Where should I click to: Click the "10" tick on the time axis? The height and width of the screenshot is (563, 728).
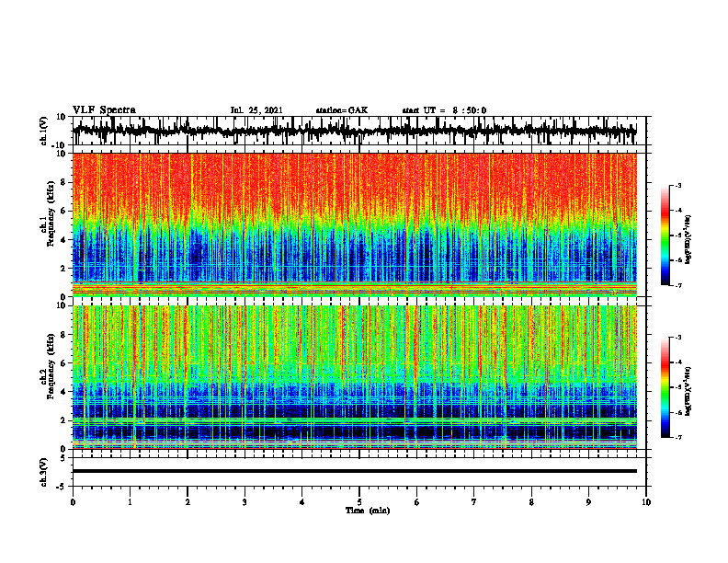(646, 502)
